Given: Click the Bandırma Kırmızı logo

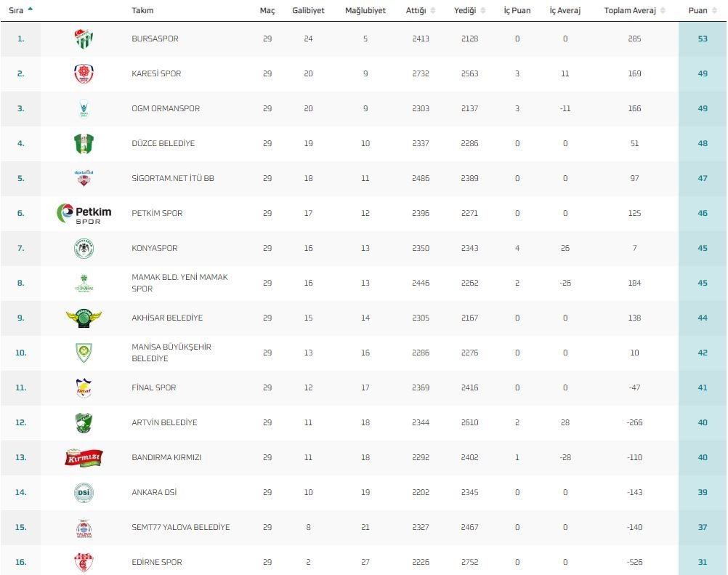Looking at the screenshot, I should pyautogui.click(x=84, y=458).
